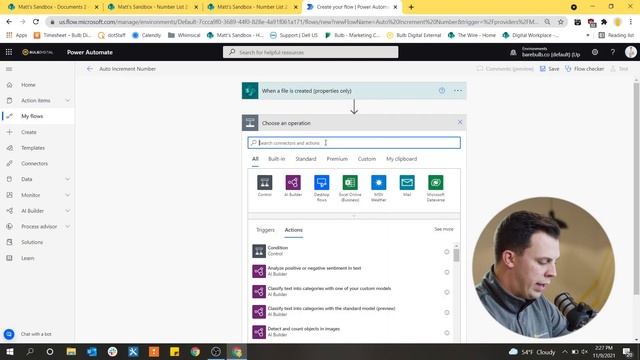This screenshot has width=640, height=360.
Task: Expand the Data nav group
Action: pyautogui.click(x=68, y=179)
